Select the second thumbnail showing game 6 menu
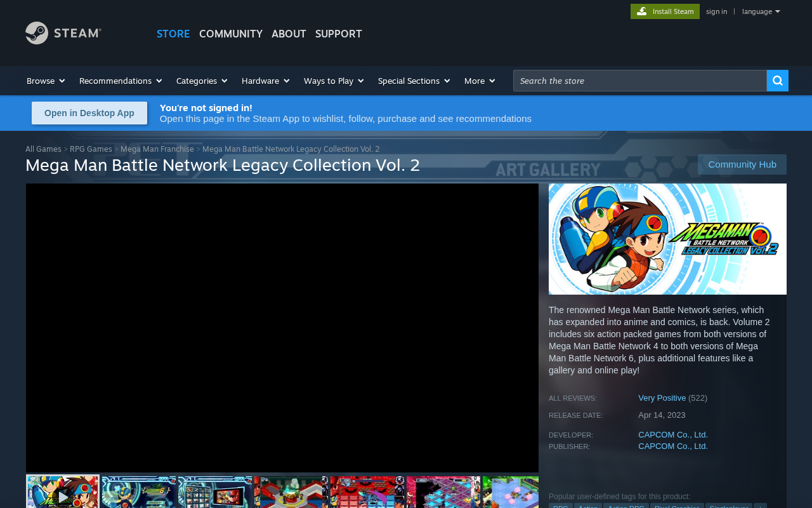Screen dimensions: 812x508 (x=139, y=492)
